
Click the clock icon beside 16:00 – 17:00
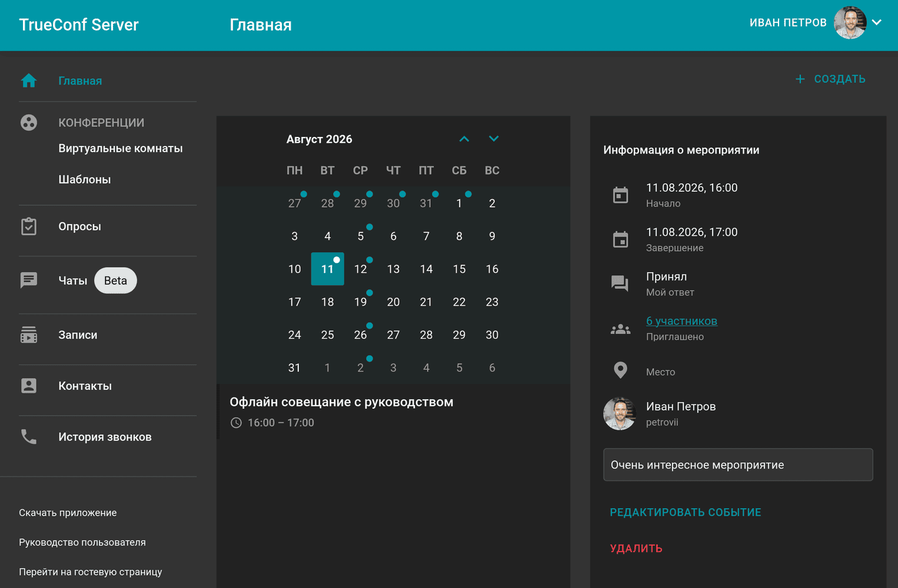click(x=236, y=423)
